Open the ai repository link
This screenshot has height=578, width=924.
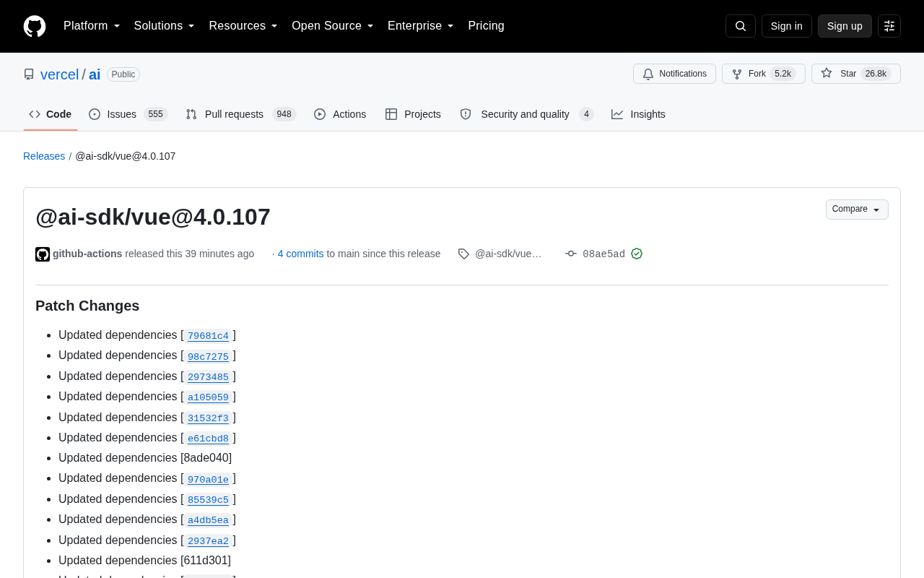point(95,74)
